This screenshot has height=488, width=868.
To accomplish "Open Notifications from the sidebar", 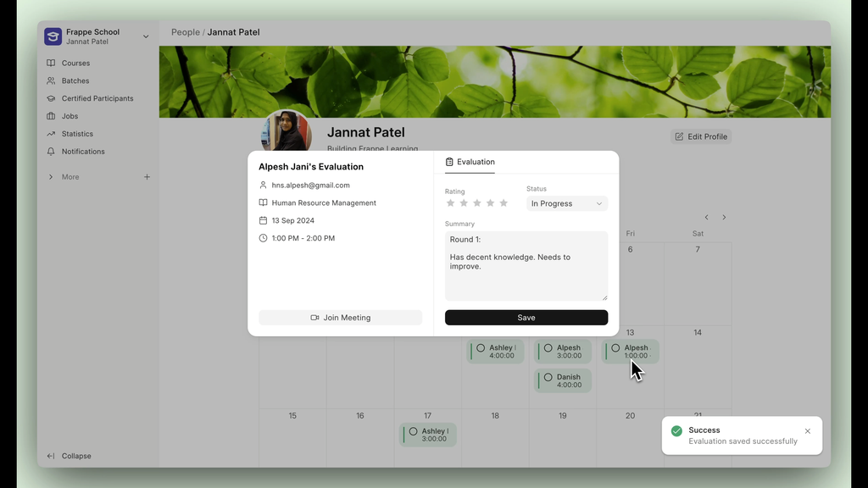I will click(x=83, y=152).
